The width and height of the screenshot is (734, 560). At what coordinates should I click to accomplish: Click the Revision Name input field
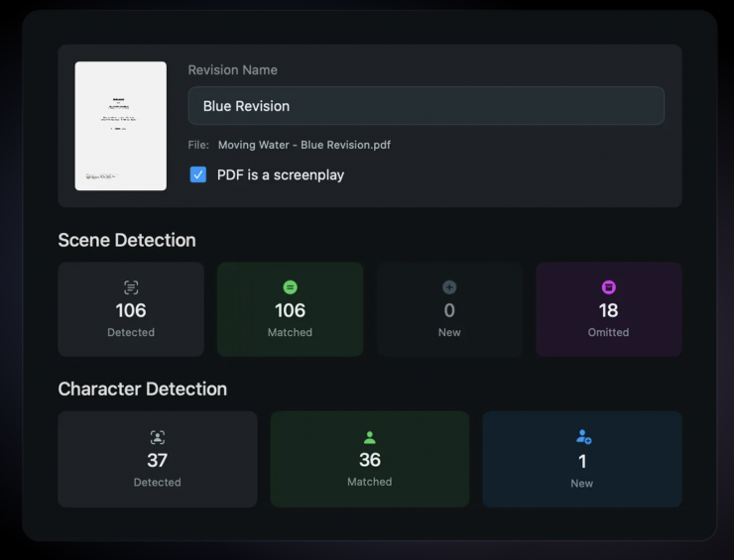pyautogui.click(x=426, y=106)
